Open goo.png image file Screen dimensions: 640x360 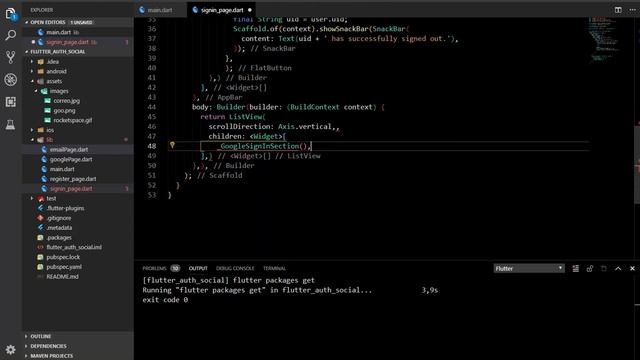point(78,111)
